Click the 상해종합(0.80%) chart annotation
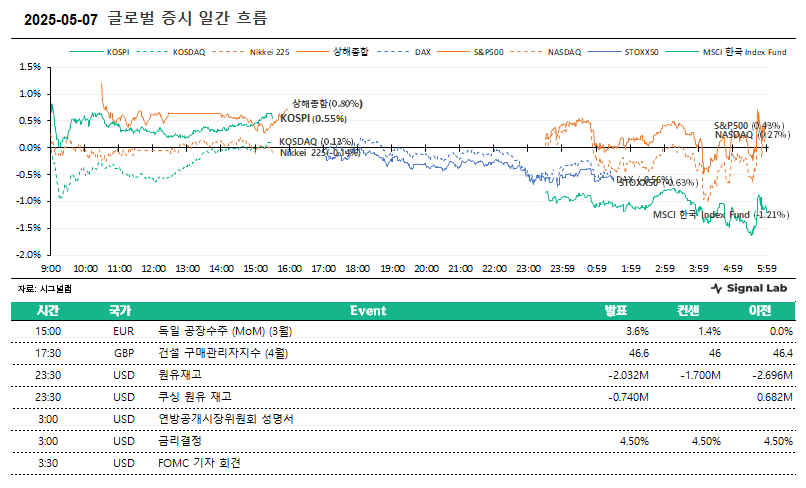The height and width of the screenshot is (488, 806). point(327,103)
